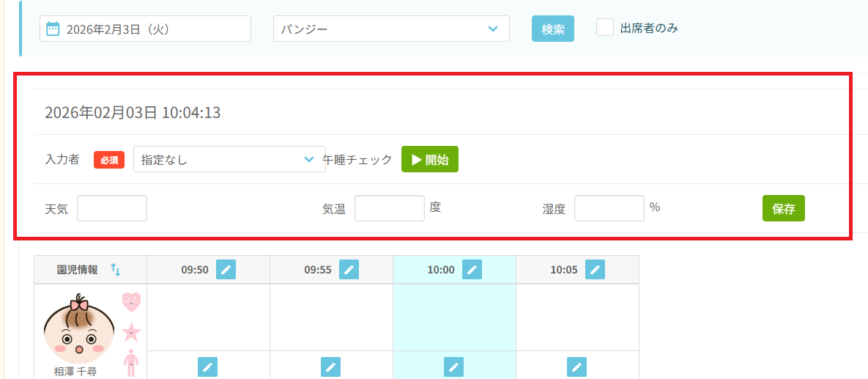Sort children with 園児情報 sort arrows
868x379 pixels.
point(115,270)
